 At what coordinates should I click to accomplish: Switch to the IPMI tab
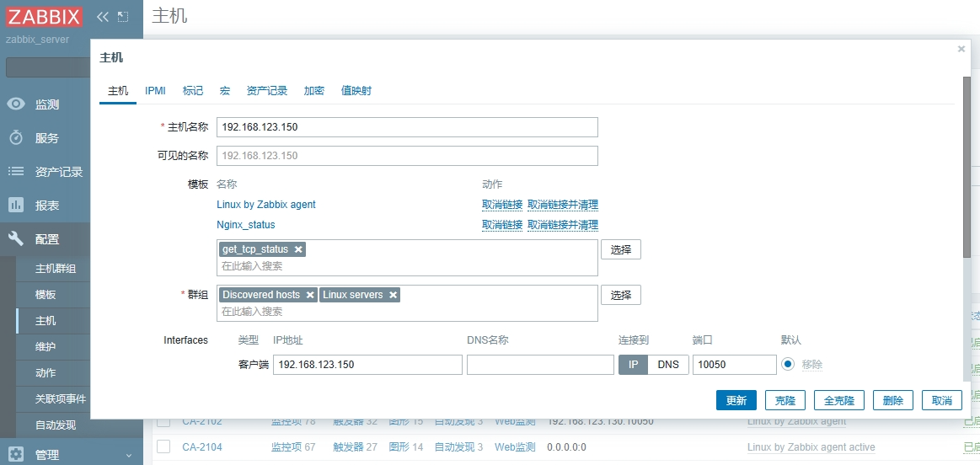(155, 90)
